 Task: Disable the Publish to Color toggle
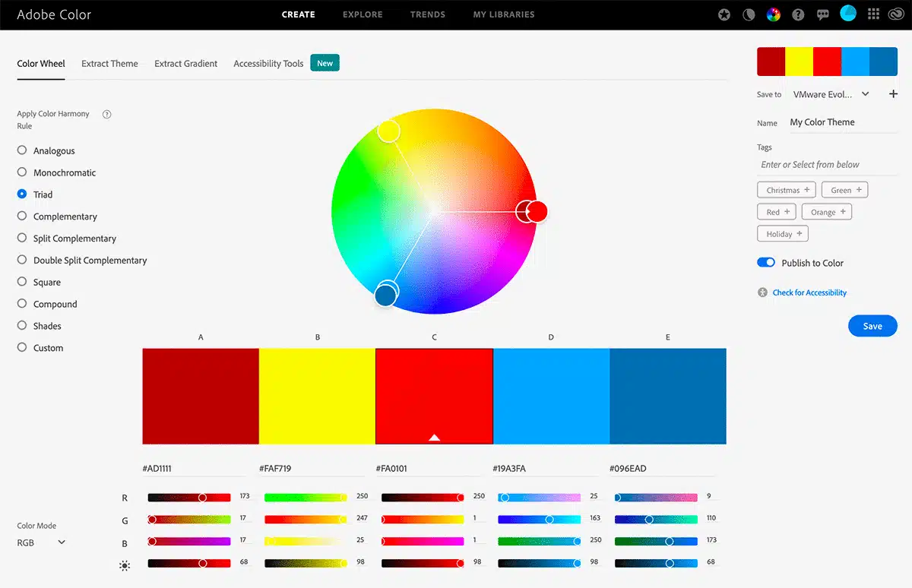pos(765,262)
